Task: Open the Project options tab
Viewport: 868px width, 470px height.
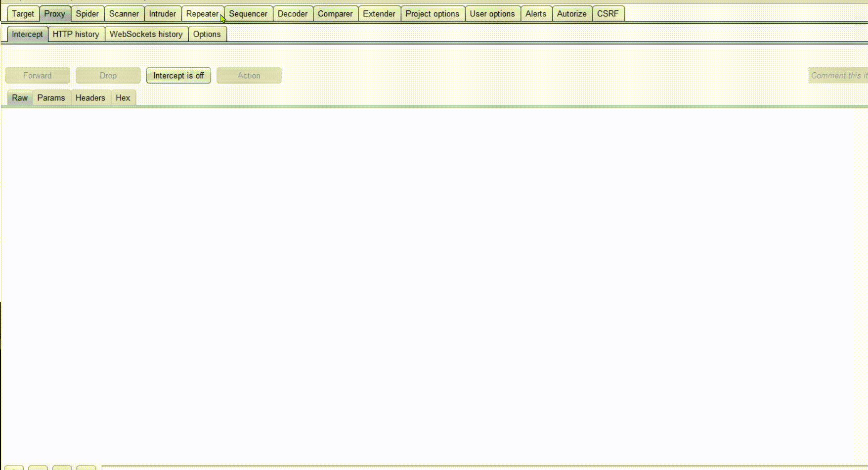Action: [x=433, y=14]
